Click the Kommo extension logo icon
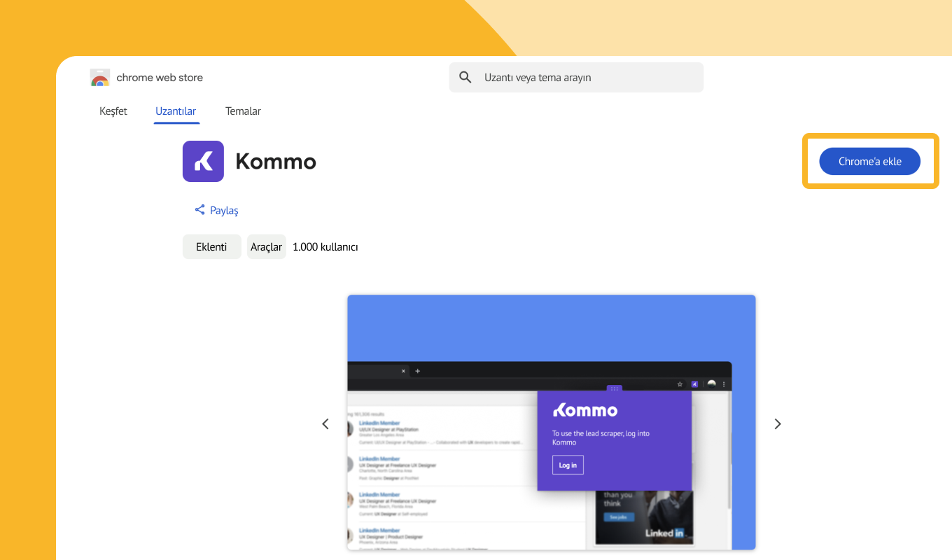Image resolution: width=952 pixels, height=560 pixels. 203,161
